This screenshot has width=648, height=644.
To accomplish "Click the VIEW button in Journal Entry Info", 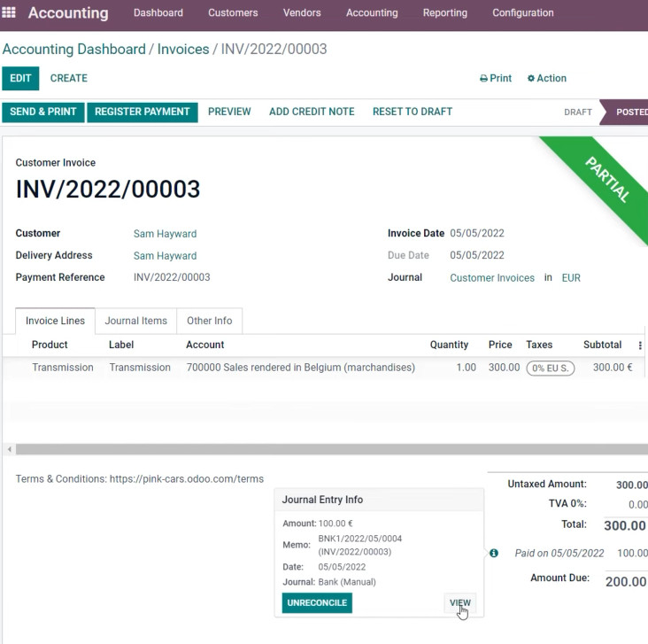I will coord(460,603).
